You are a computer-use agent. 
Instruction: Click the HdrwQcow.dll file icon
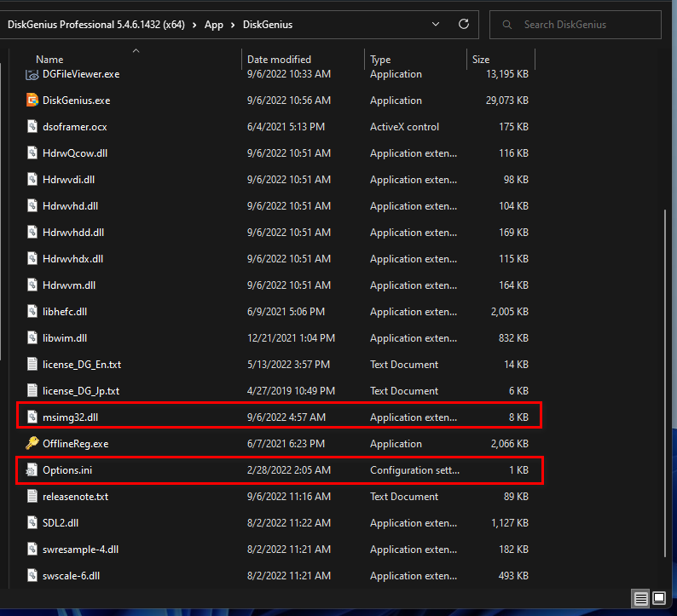click(32, 153)
